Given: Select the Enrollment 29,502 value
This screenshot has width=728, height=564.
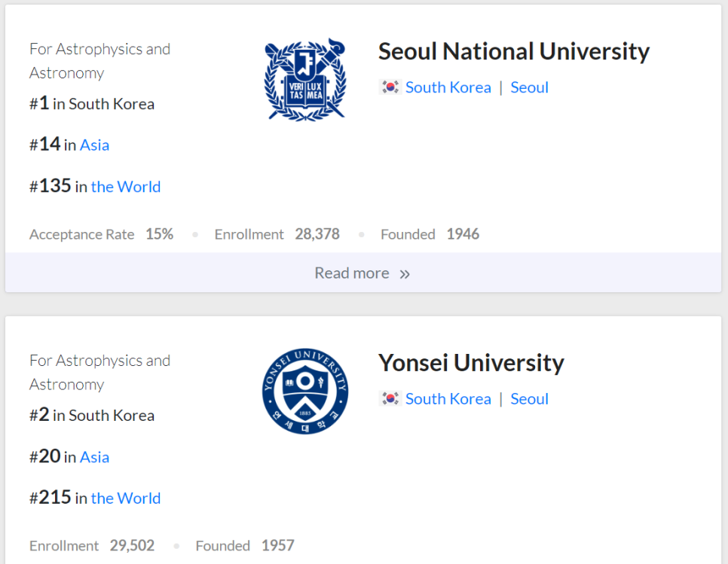Looking at the screenshot, I should pos(133,545).
